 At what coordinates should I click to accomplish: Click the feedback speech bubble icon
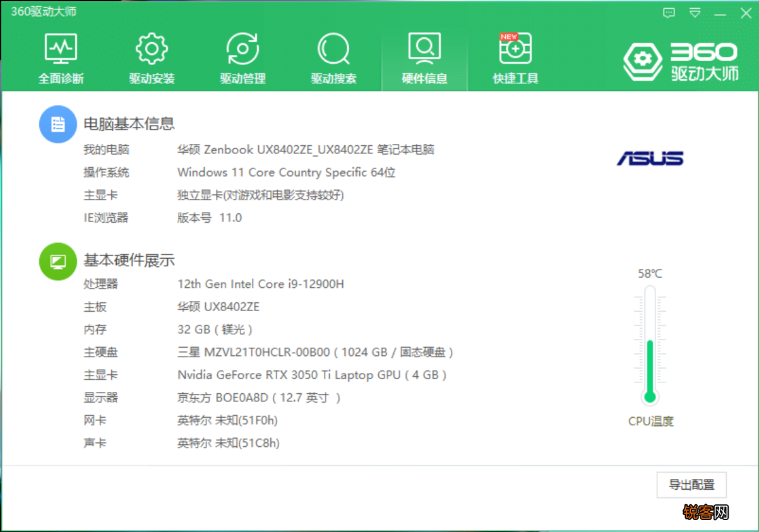[669, 13]
